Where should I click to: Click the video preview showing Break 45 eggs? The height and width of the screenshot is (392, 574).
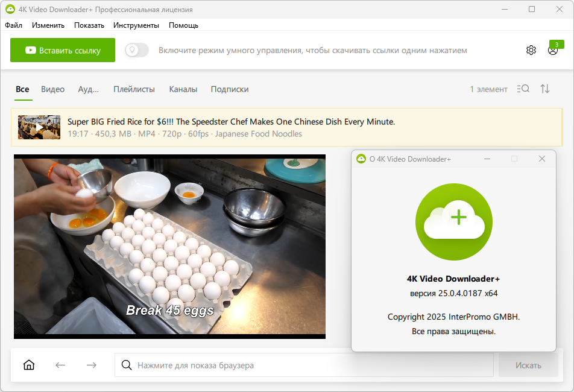(x=169, y=246)
